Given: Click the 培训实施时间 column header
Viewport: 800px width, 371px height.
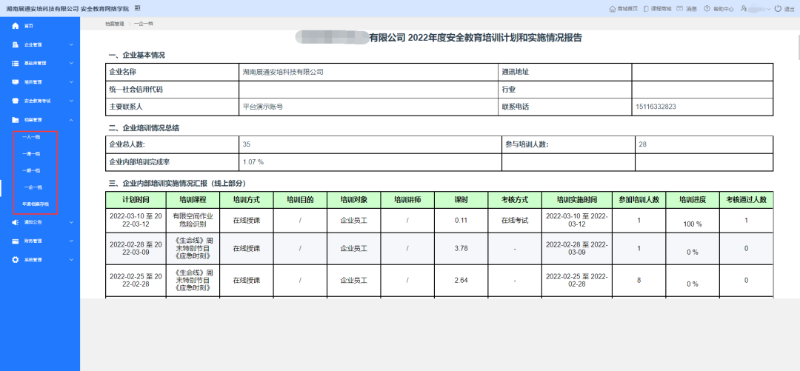Looking at the screenshot, I should click(577, 200).
